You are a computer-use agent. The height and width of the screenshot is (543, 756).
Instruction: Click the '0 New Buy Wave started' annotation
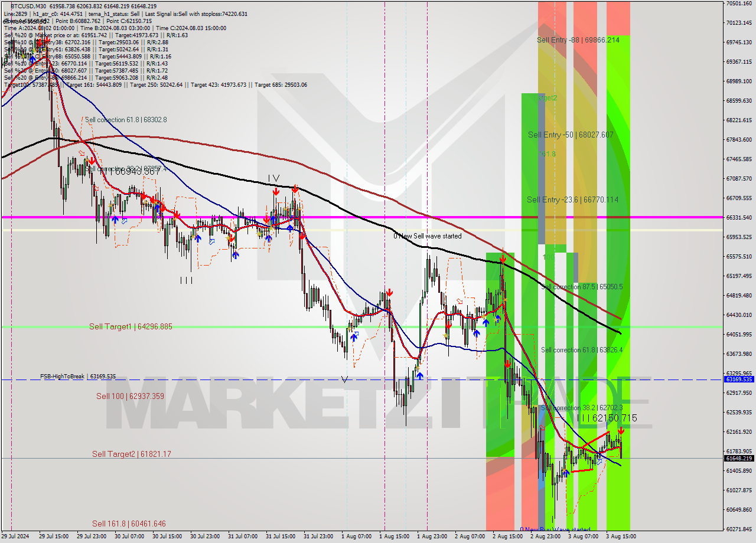click(x=555, y=529)
